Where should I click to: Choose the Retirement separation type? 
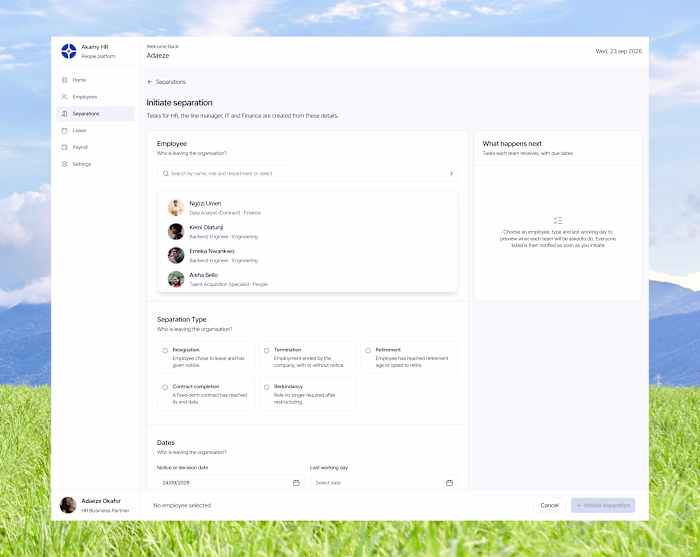[x=409, y=357]
